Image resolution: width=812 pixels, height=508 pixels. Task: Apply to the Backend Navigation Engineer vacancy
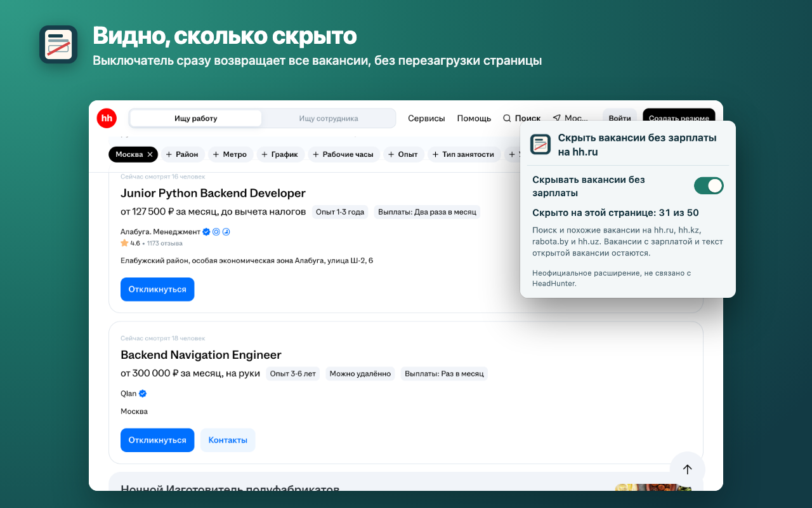click(x=157, y=440)
